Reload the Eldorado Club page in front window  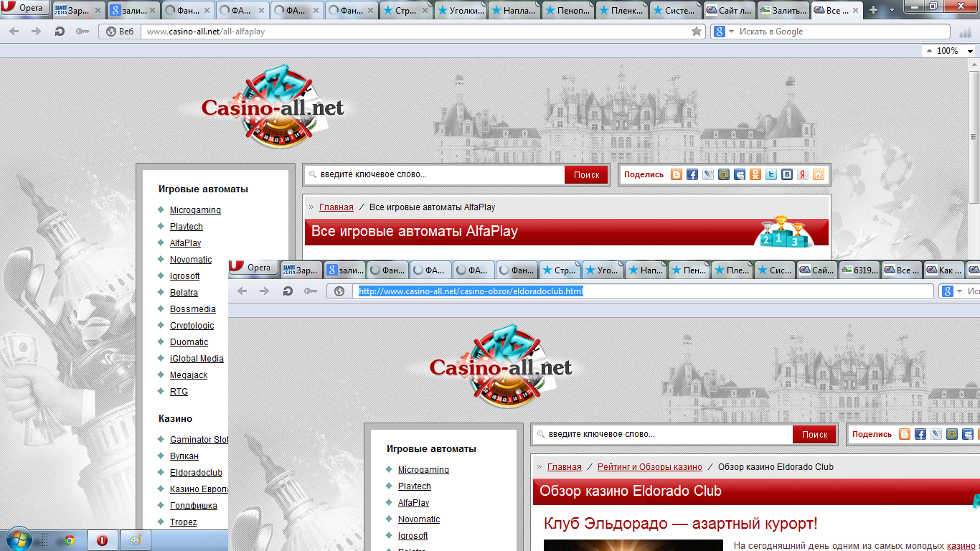coord(288,291)
